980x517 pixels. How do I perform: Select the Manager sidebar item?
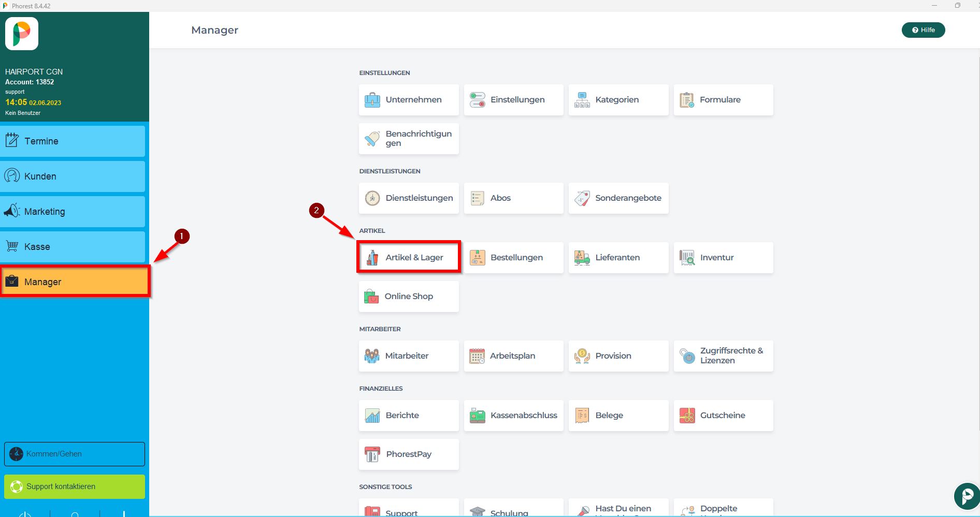tap(75, 282)
